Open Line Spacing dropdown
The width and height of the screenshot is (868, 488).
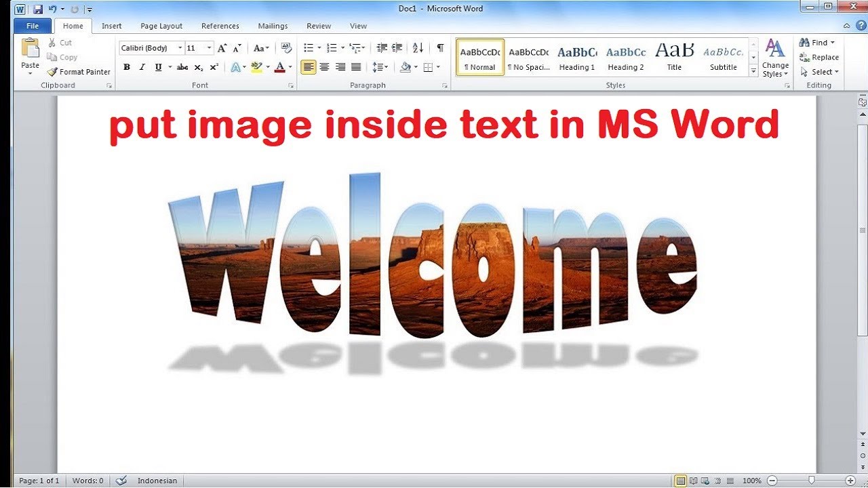379,67
